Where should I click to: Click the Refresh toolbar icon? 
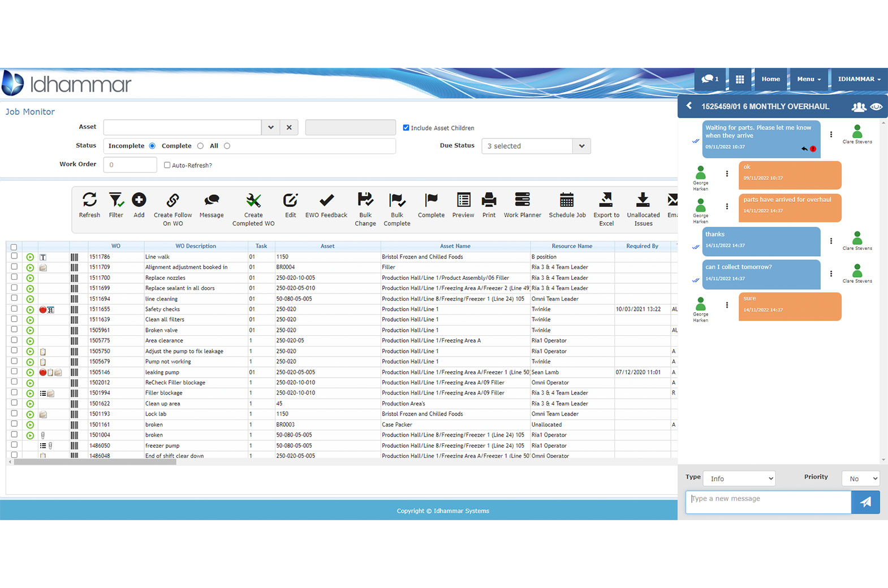coord(89,200)
